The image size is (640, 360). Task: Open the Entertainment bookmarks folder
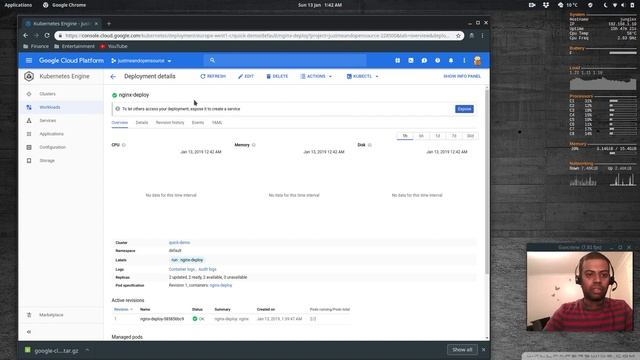(x=74, y=47)
